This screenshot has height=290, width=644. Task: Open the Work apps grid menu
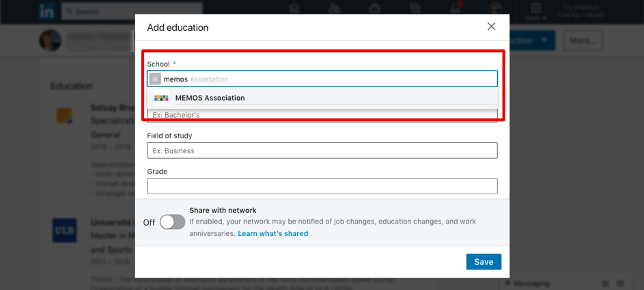click(x=535, y=12)
